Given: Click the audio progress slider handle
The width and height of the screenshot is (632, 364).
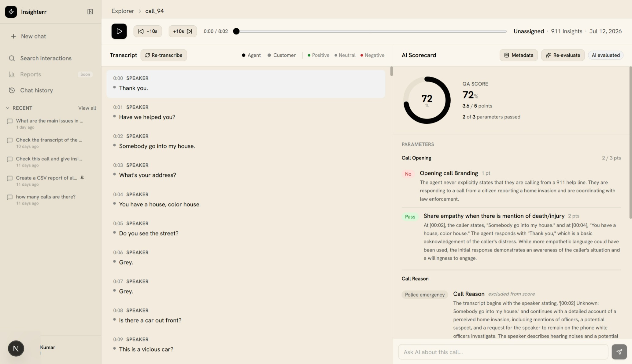Looking at the screenshot, I should click(x=236, y=31).
